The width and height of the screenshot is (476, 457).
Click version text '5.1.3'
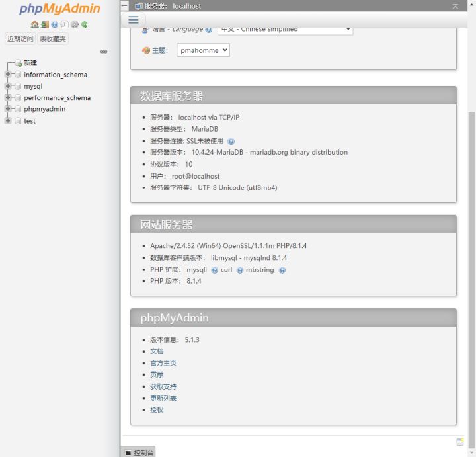coord(192,340)
